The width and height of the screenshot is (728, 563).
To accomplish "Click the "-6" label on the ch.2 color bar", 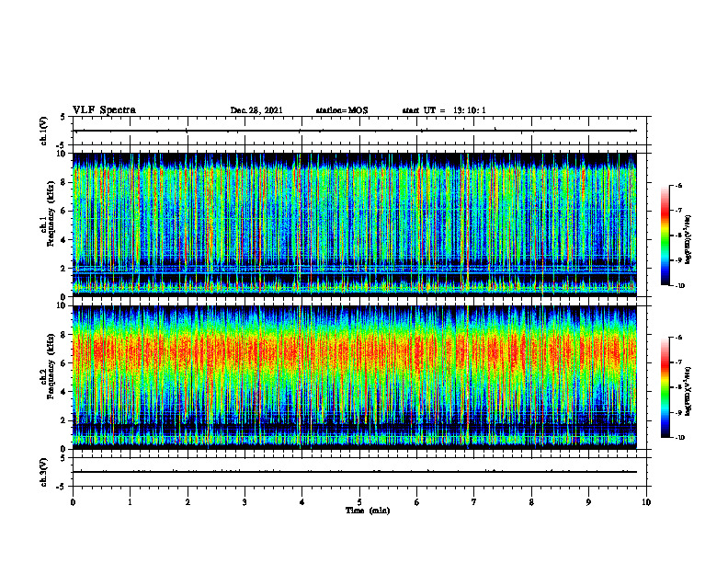I will (x=678, y=338).
